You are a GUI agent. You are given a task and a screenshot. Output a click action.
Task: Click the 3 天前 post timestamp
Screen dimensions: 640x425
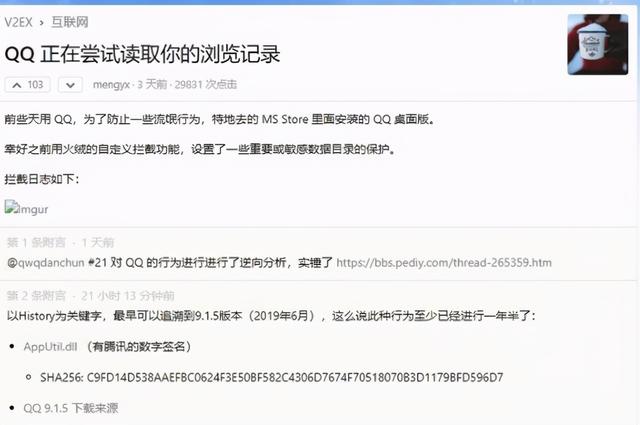(152, 85)
